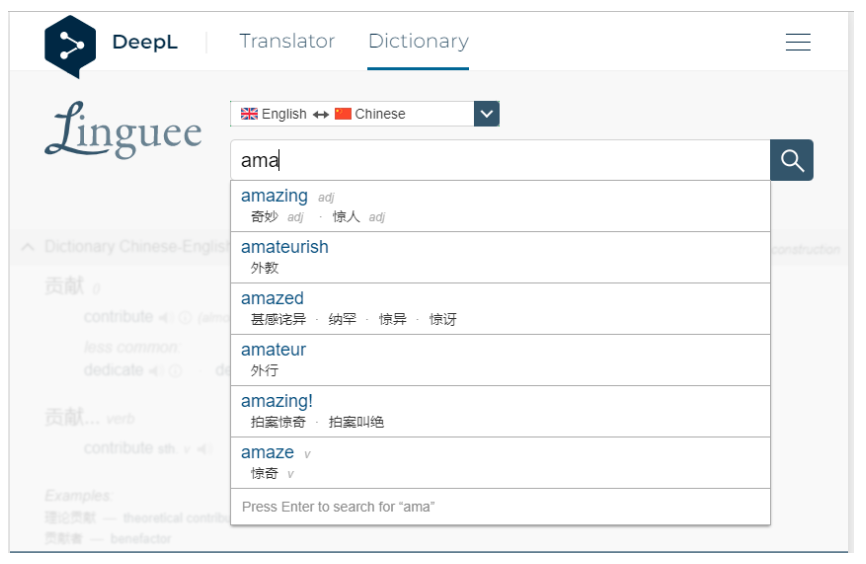This screenshot has height=564, width=866.
Task: Click the China flag icon
Action: 343,114
